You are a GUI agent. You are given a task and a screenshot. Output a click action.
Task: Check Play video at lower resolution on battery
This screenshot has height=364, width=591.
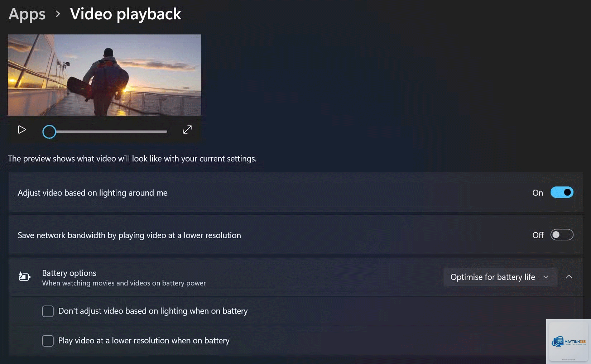coord(48,341)
